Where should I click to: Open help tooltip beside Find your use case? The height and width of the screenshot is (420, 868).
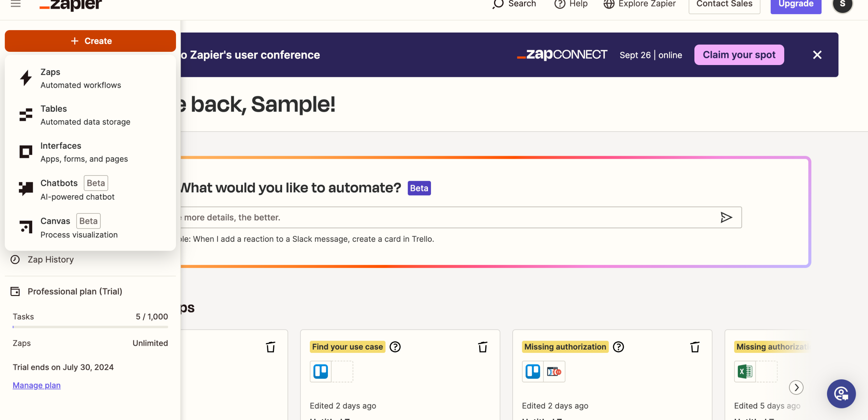(395, 347)
